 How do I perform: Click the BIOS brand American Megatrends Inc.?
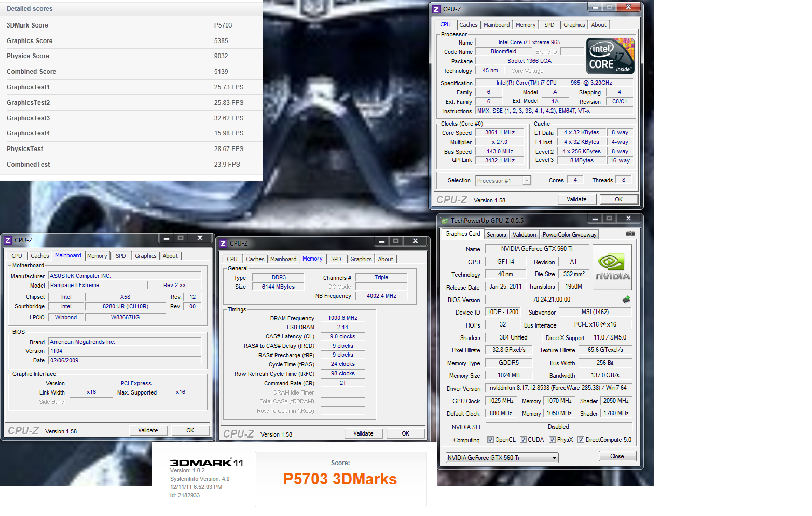click(125, 342)
